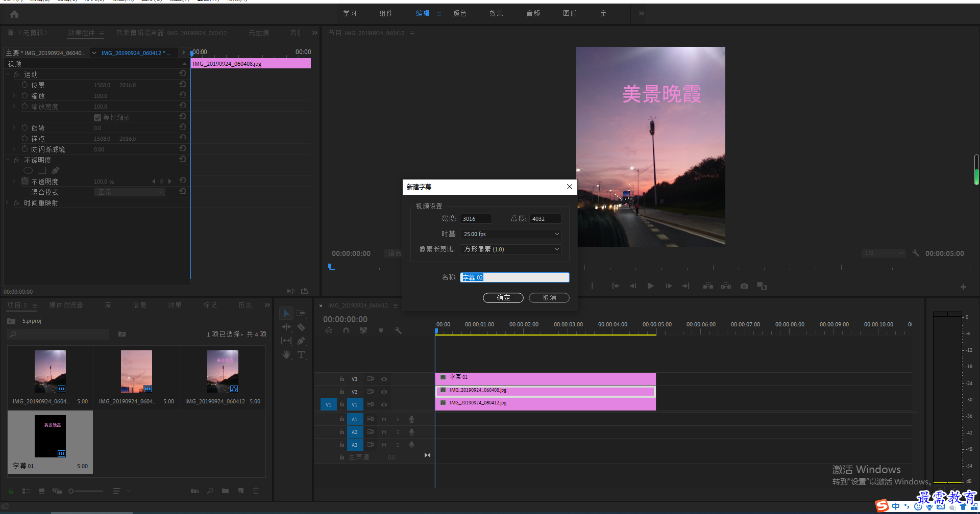Image resolution: width=980 pixels, height=514 pixels.
Task: Open program monitor settings wrench
Action: (x=916, y=253)
